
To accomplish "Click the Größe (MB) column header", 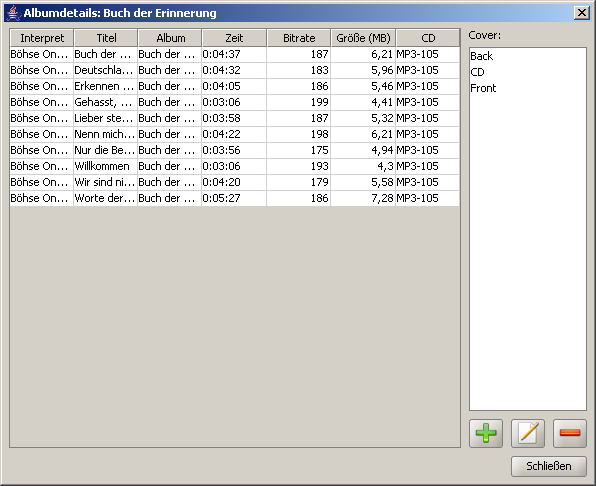I will pos(363,38).
